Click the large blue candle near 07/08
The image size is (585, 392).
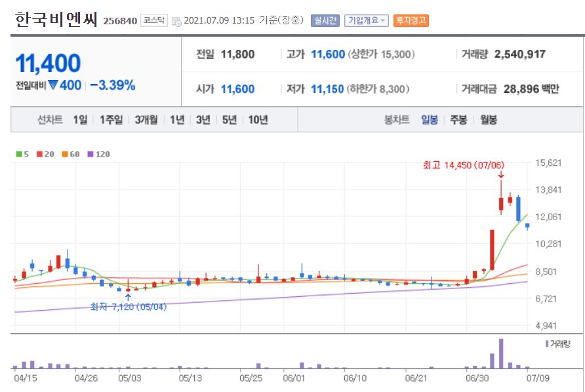518,209
